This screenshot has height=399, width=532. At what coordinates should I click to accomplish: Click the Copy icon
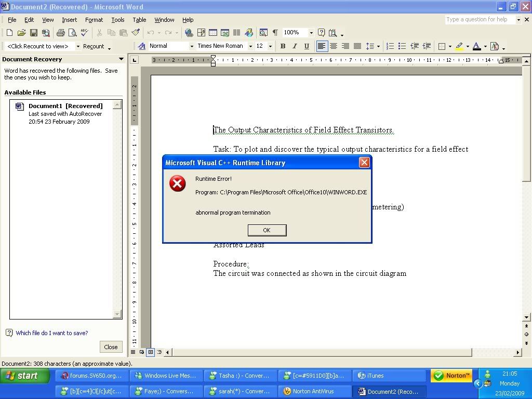(111, 33)
